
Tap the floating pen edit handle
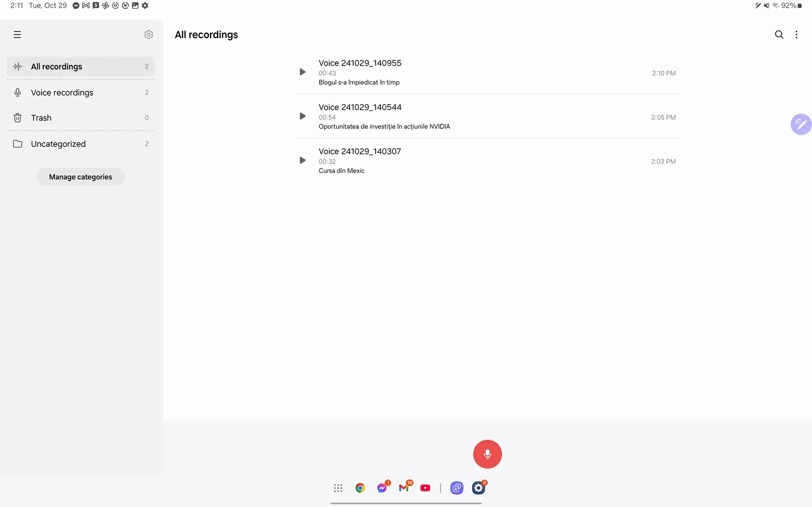click(801, 124)
